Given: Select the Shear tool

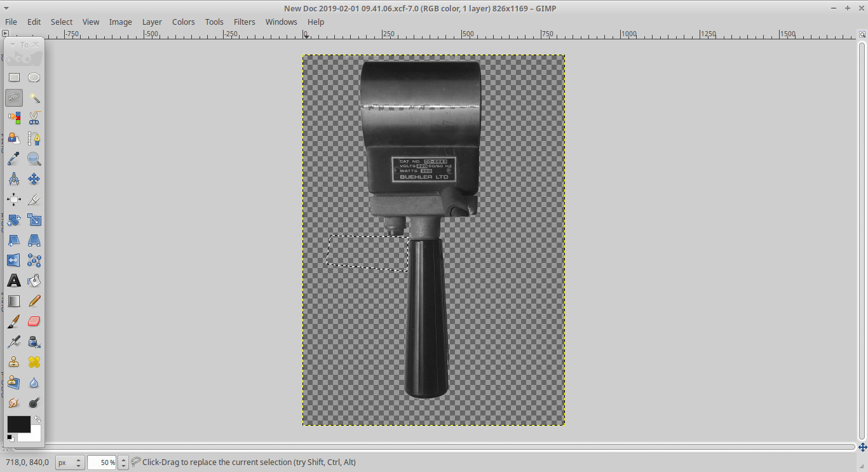Looking at the screenshot, I should [x=14, y=240].
